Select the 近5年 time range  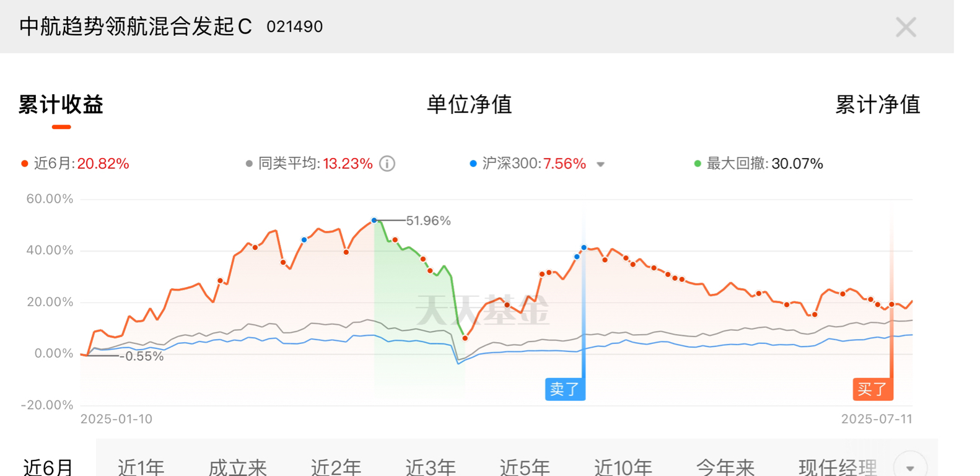525,467
